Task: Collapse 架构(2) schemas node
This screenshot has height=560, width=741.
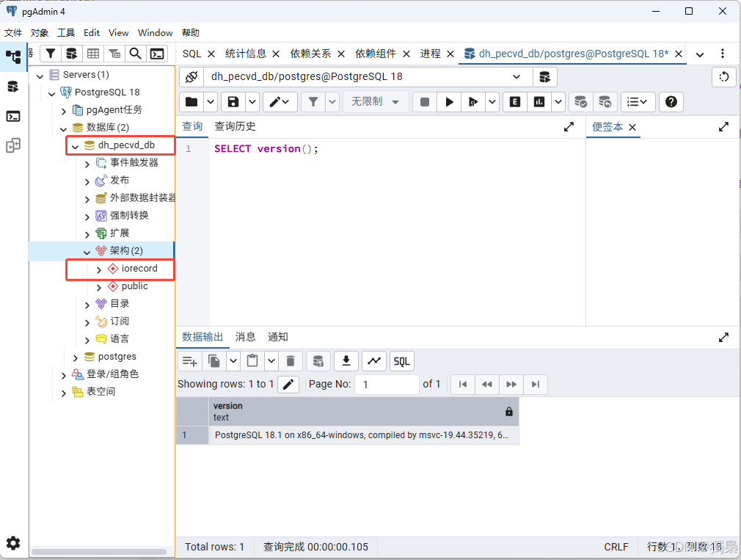Action: tap(87, 252)
